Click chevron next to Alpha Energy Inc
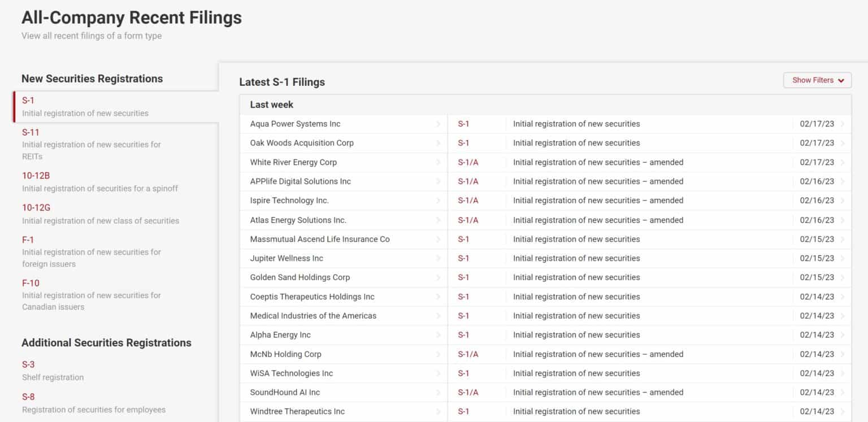This screenshot has width=868, height=422. coord(439,335)
